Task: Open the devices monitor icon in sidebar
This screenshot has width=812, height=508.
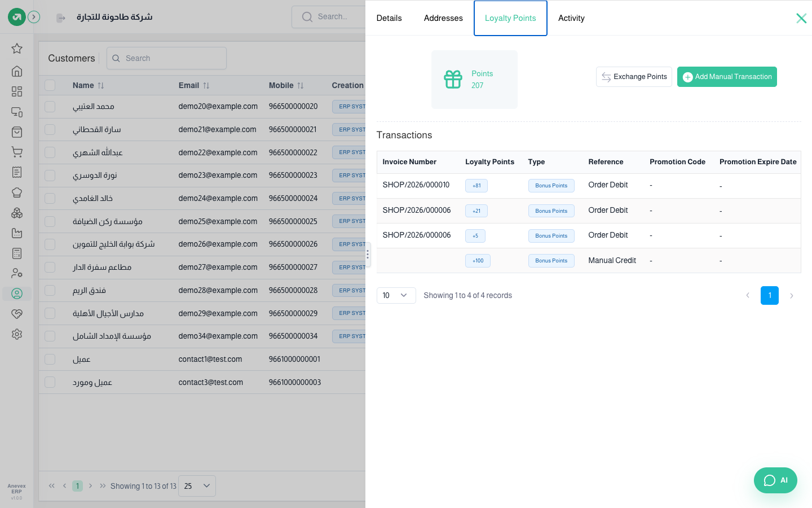Action: (17, 112)
